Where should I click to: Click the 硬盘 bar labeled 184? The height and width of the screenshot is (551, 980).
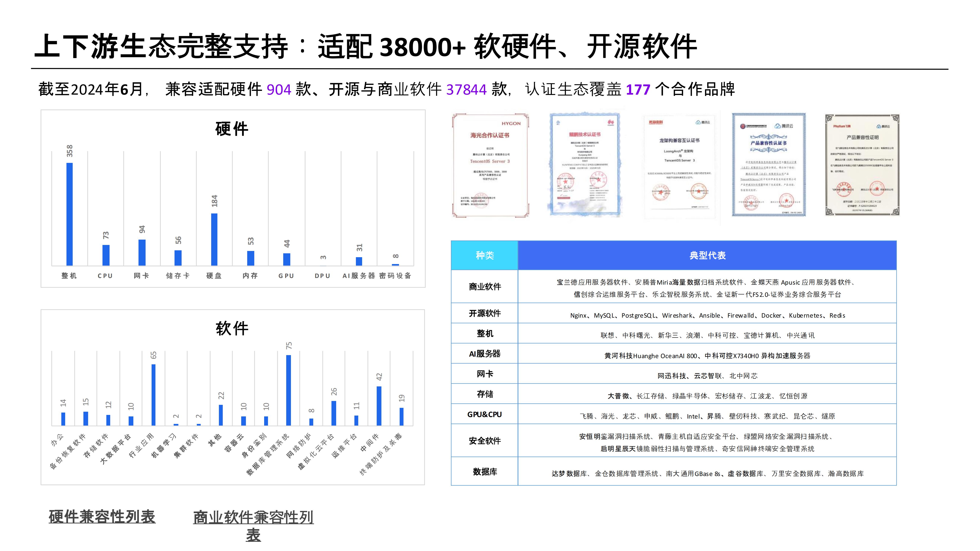[214, 239]
